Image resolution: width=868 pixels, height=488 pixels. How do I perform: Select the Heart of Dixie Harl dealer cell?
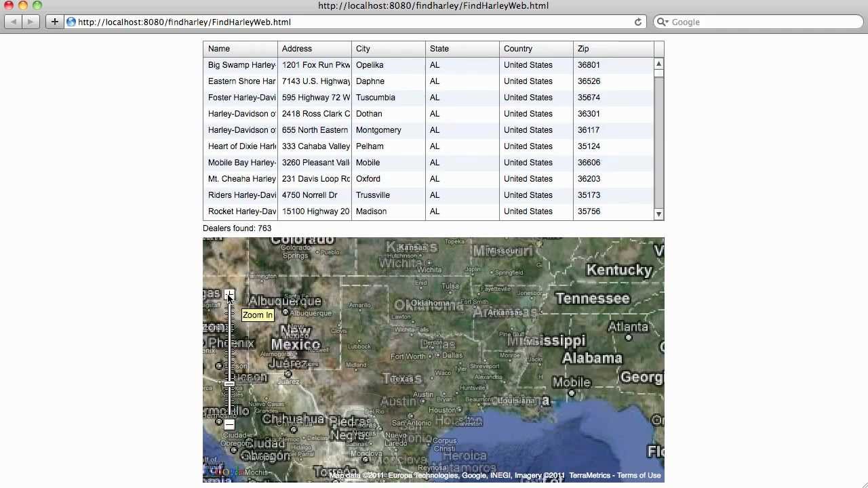[x=240, y=146]
